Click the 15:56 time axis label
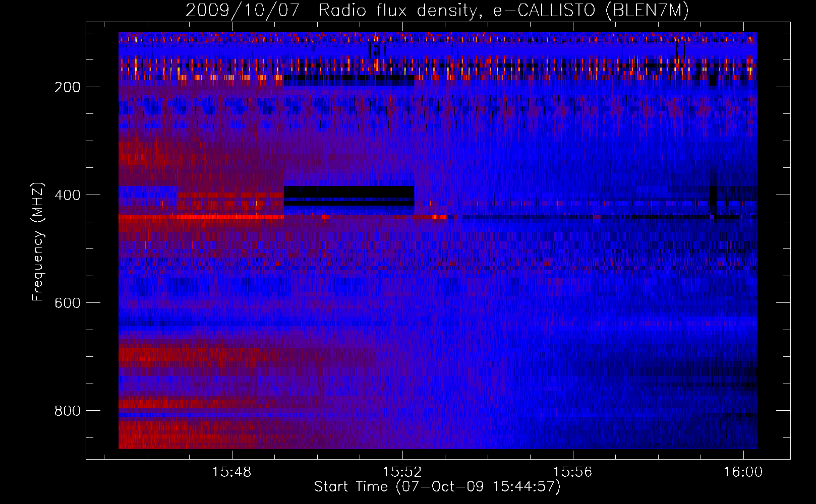 coord(572,472)
